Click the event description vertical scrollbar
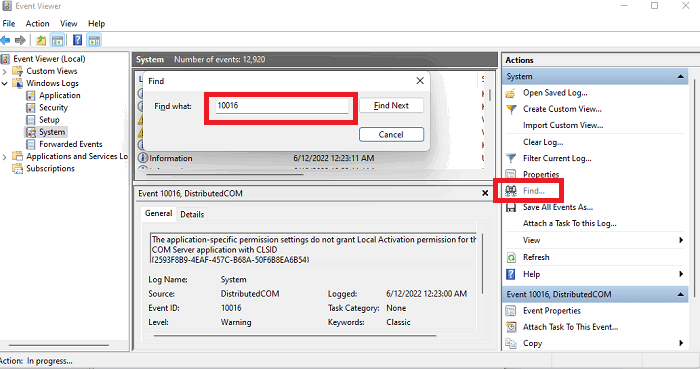The width and height of the screenshot is (700, 369). (x=483, y=263)
